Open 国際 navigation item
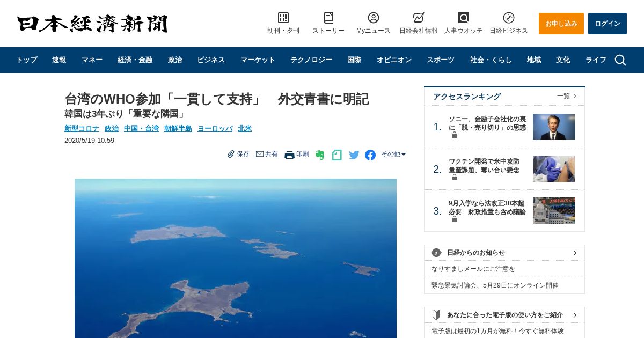The image size is (644, 338). pos(354,60)
